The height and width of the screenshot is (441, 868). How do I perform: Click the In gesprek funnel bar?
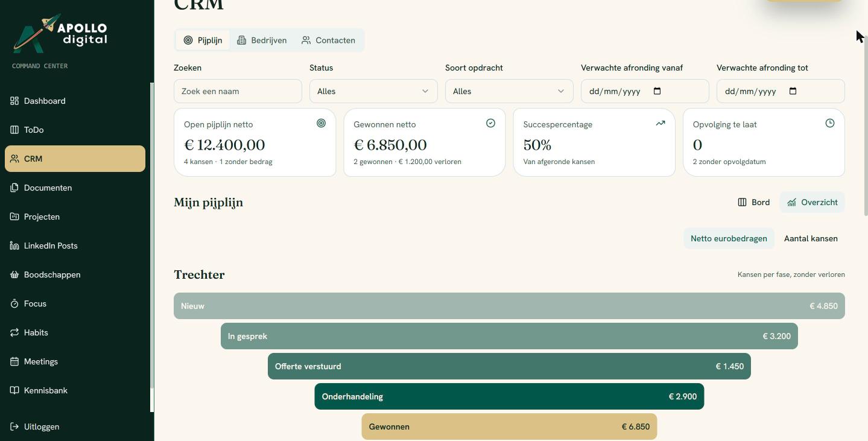pyautogui.click(x=509, y=336)
